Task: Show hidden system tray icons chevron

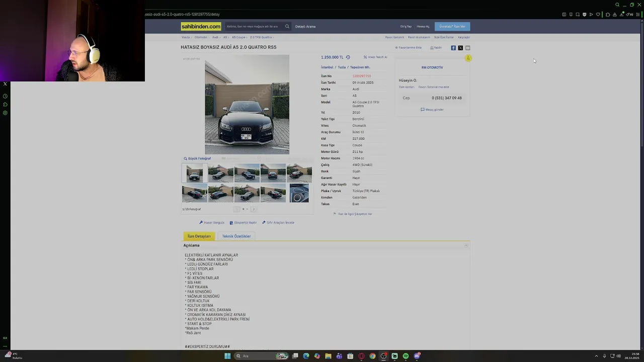Action: tap(596, 356)
